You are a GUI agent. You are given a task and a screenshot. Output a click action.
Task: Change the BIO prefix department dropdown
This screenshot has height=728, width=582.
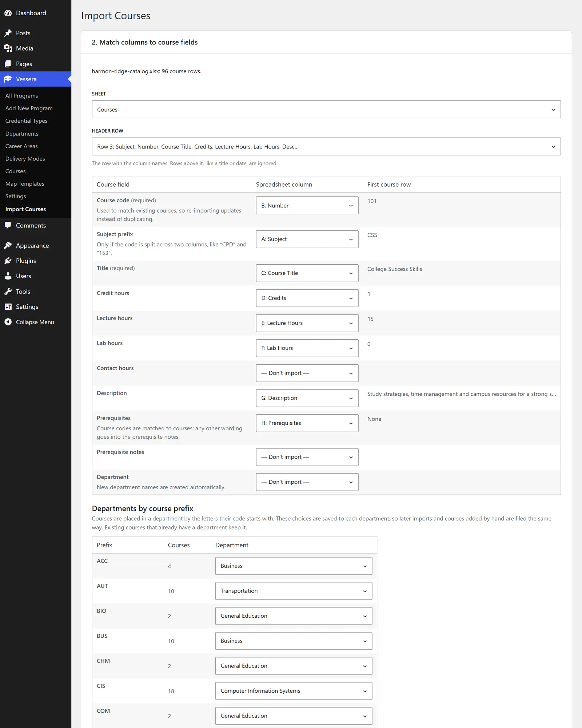pos(294,616)
